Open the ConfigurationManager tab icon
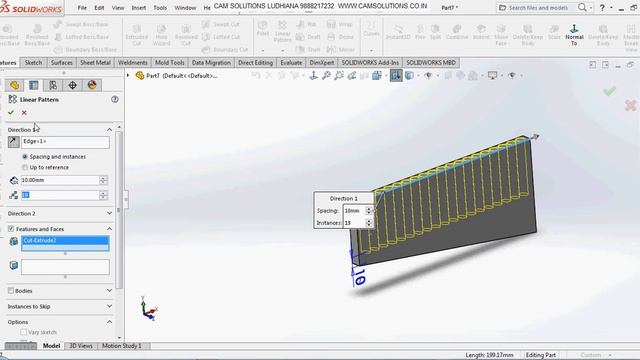The width and height of the screenshot is (640, 360). 53,85
